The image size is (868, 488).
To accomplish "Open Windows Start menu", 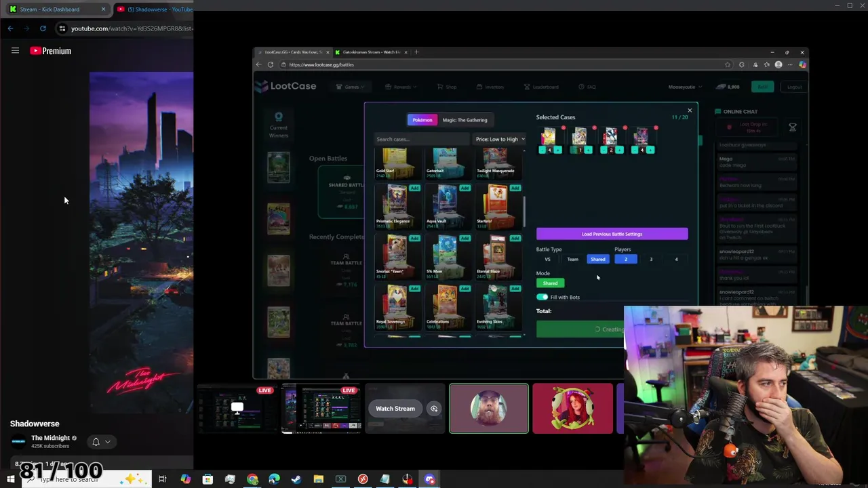I will point(10,479).
